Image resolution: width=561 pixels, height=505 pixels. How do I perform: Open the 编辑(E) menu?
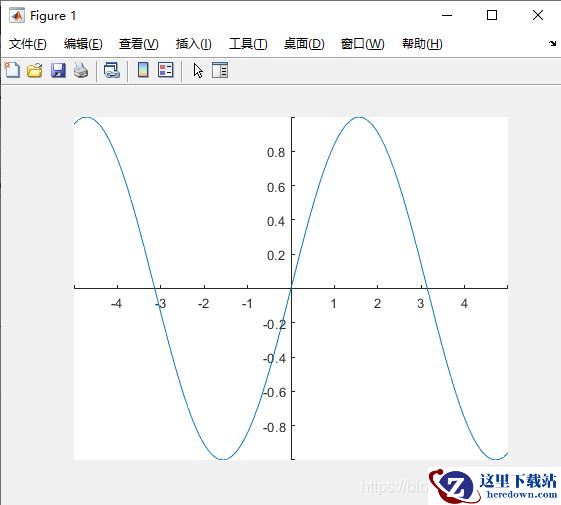pos(83,44)
